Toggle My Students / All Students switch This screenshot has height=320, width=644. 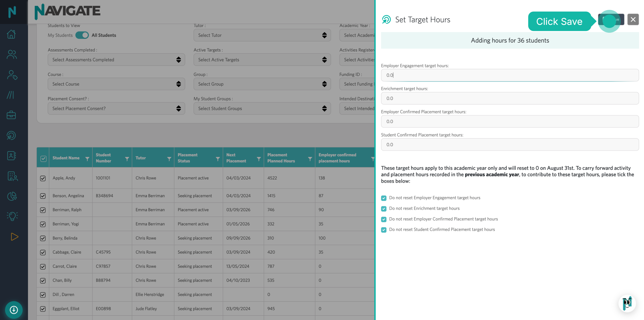coord(82,35)
